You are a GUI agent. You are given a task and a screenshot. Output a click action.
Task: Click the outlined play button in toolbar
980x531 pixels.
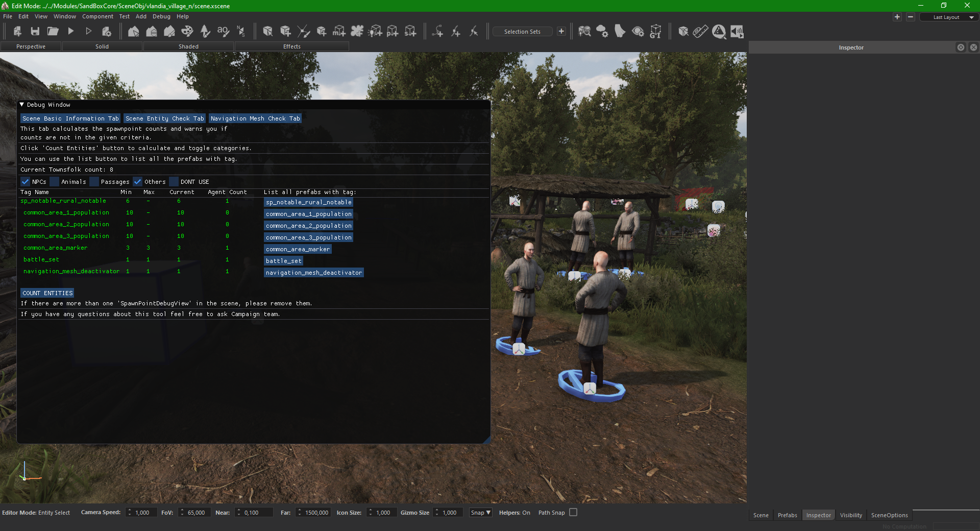(x=88, y=32)
